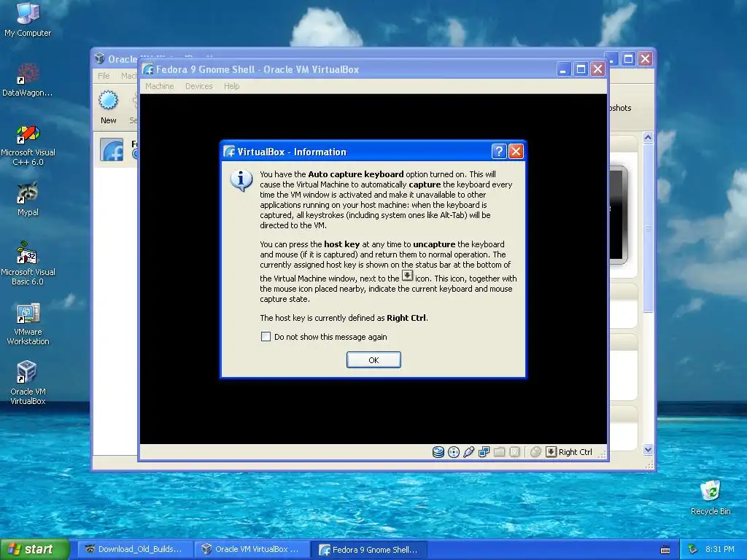Click the keyboard icon in the taskbar tray
747x560 pixels.
665,550
